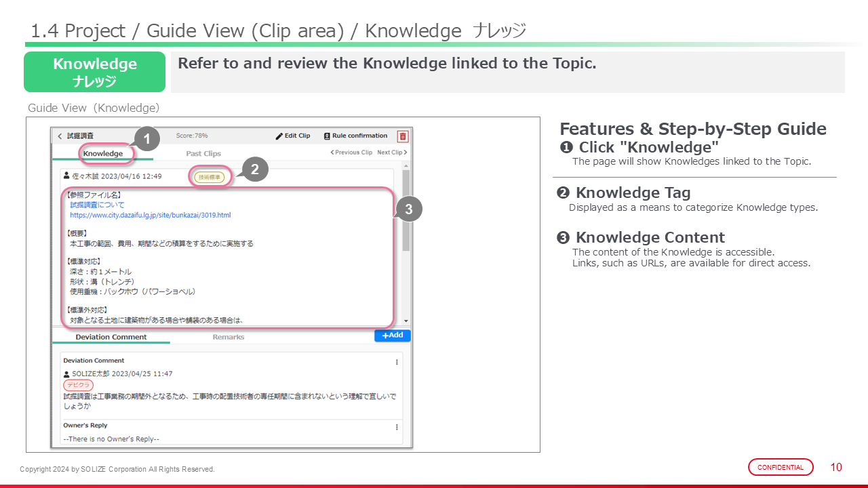Go to Previous Clip
868x488 pixels.
coord(351,152)
